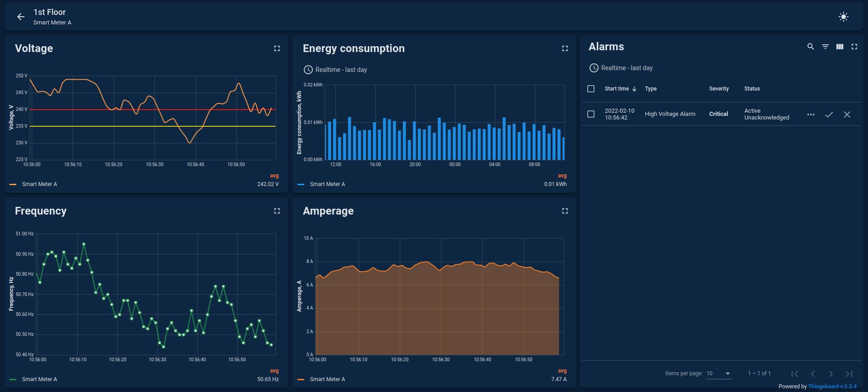Open the Alarms search icon
This screenshot has width=868, height=392.
coord(811,47)
